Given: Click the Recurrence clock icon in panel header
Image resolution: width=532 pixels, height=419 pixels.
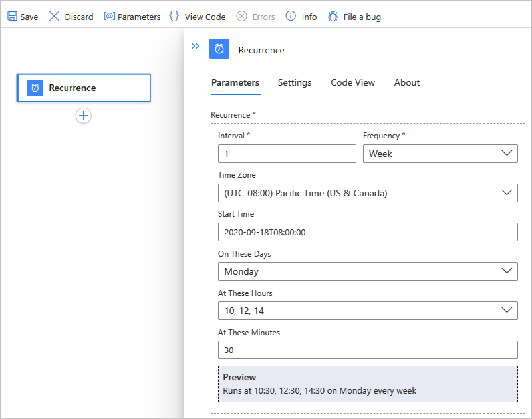Looking at the screenshot, I should coord(219,50).
